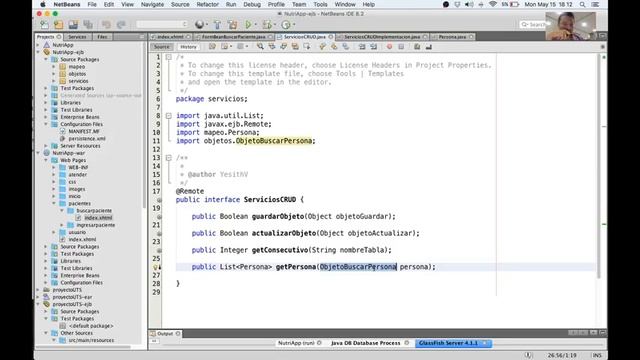The height and width of the screenshot is (360, 640).
Task: Open the Refactor menu
Action: [207, 4]
